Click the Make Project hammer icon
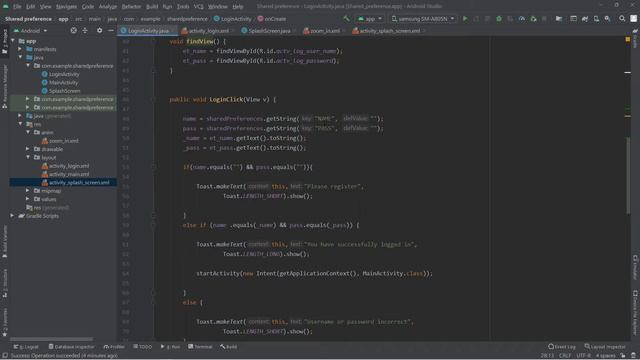This screenshot has height=360, width=640. pyautogui.click(x=347, y=19)
